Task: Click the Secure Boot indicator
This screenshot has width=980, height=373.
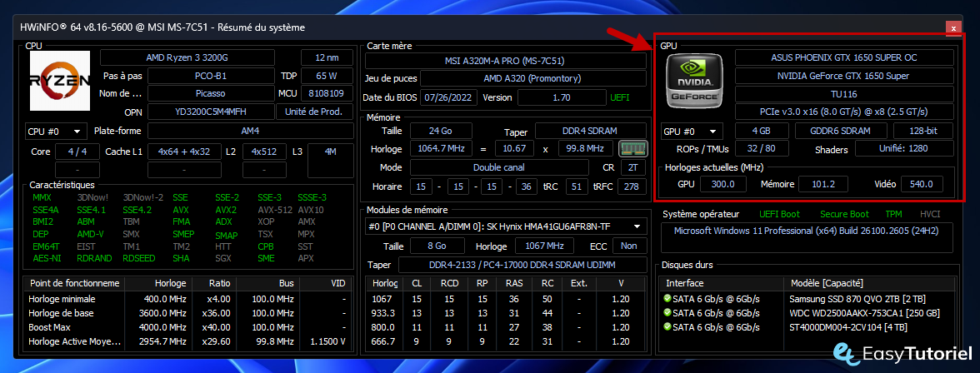Action: (x=844, y=214)
